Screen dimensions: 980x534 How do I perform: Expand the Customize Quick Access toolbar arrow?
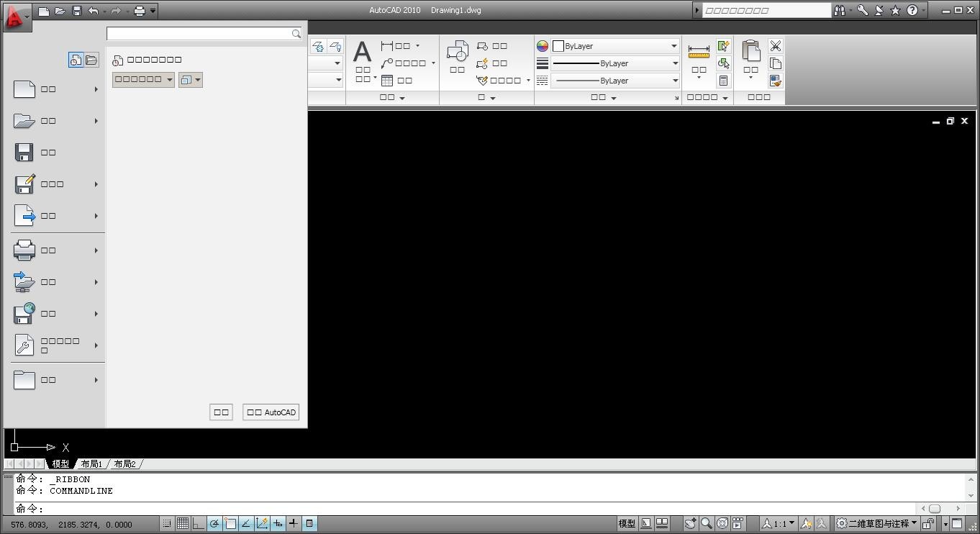[x=153, y=11]
